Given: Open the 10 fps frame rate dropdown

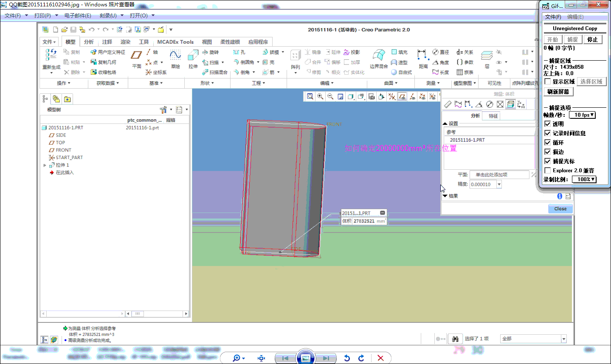Looking at the screenshot, I should pos(582,115).
